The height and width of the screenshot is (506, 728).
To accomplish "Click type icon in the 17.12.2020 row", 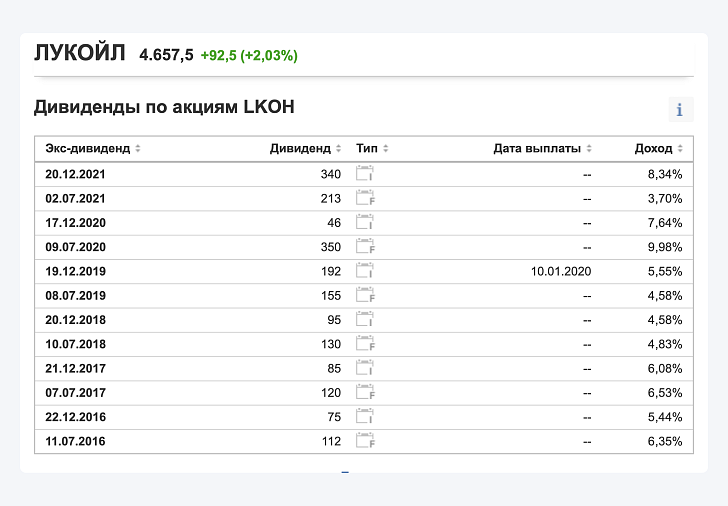I will click(x=365, y=222).
